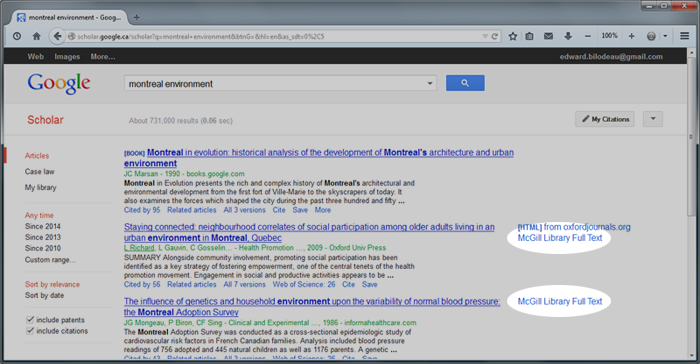Open the hamburger browser menu

(x=684, y=36)
